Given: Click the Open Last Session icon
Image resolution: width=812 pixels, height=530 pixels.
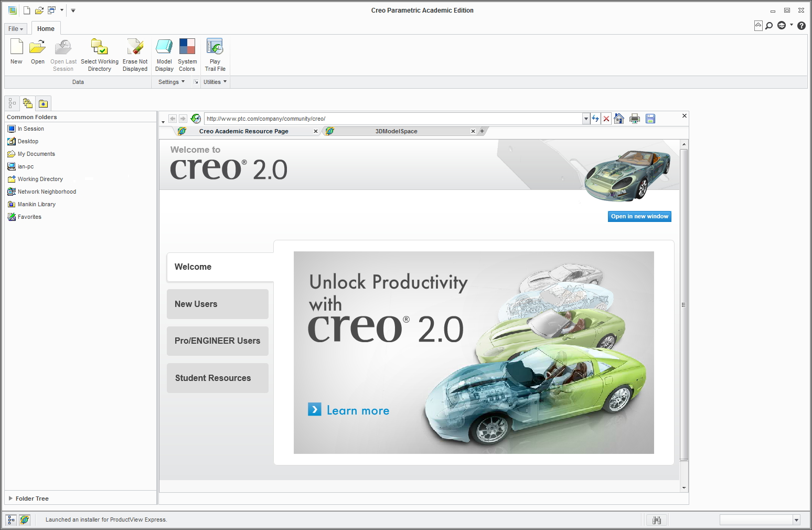Looking at the screenshot, I should [63, 55].
